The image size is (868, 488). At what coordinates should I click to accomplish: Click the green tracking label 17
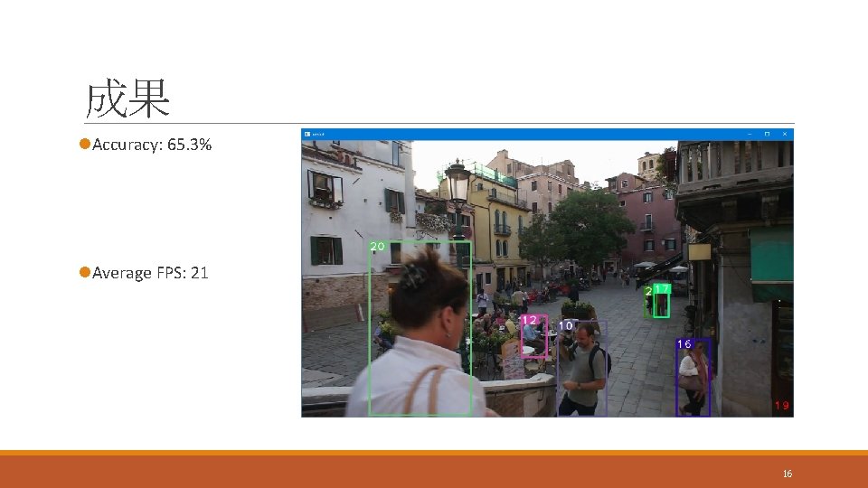662,289
